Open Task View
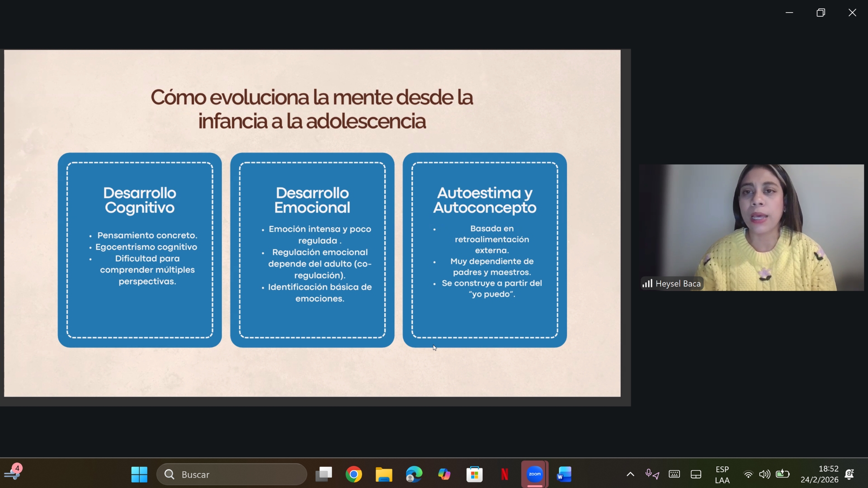Viewport: 868px width, 488px height. pos(323,474)
